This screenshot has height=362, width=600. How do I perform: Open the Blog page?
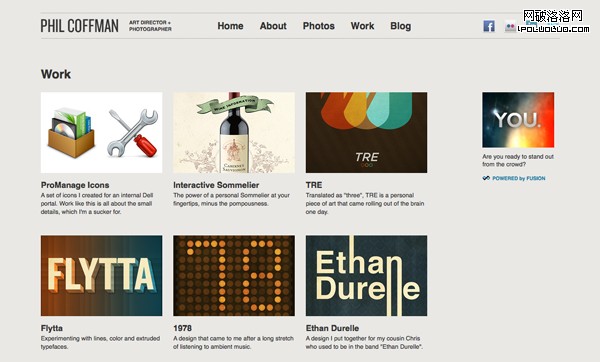coord(401,26)
